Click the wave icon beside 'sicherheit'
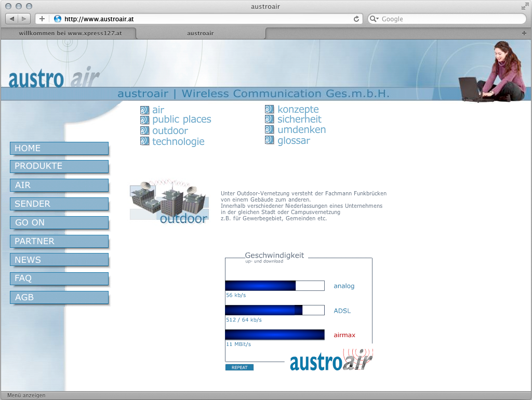The width and height of the screenshot is (532, 400). [x=270, y=119]
